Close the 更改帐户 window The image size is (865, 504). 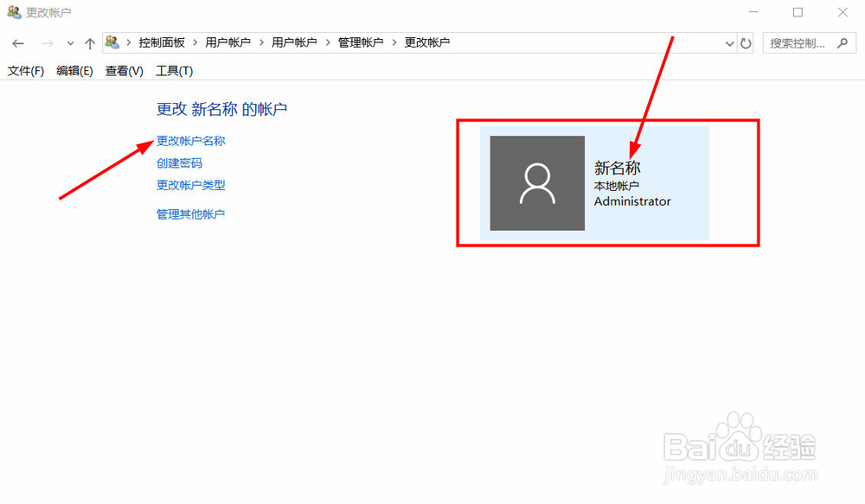[843, 12]
